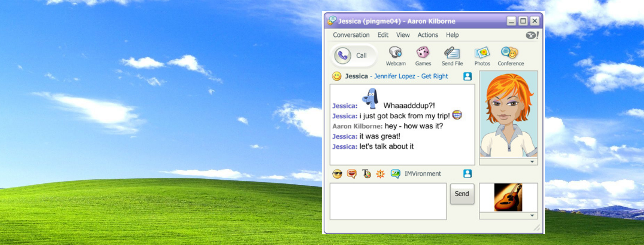The image size is (644, 245).
Task: Click the message 'let's talk about it'
Action: point(386,146)
